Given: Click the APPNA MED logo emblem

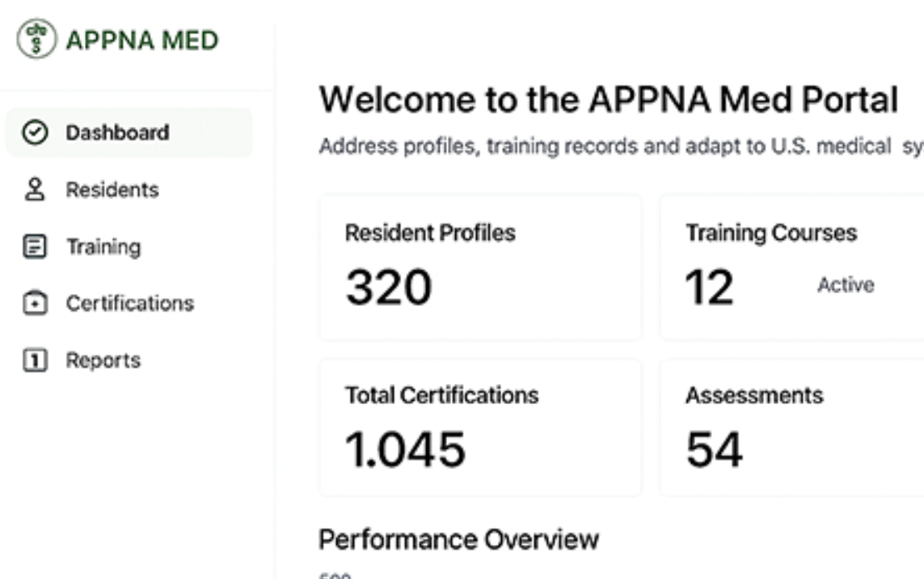Looking at the screenshot, I should 37,39.
